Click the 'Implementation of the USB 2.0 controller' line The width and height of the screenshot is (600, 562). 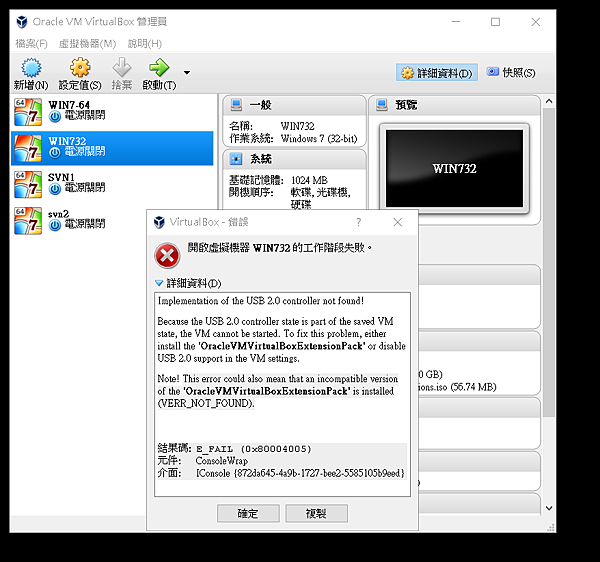pyautogui.click(x=261, y=301)
